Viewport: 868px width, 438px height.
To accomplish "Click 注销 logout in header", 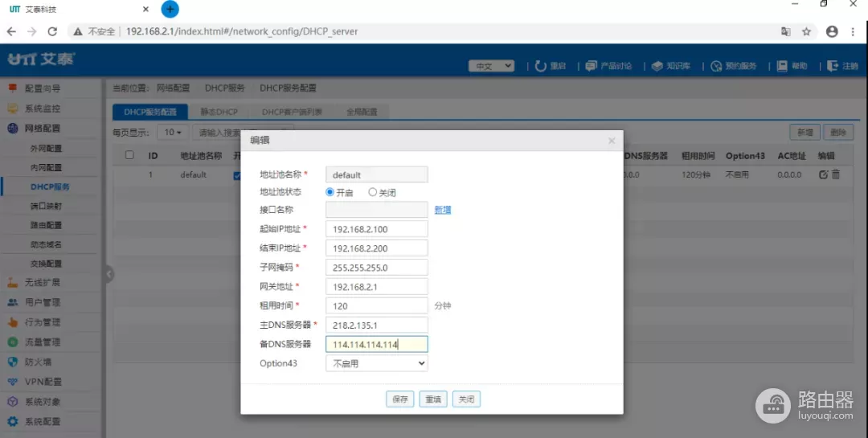I will [x=842, y=66].
